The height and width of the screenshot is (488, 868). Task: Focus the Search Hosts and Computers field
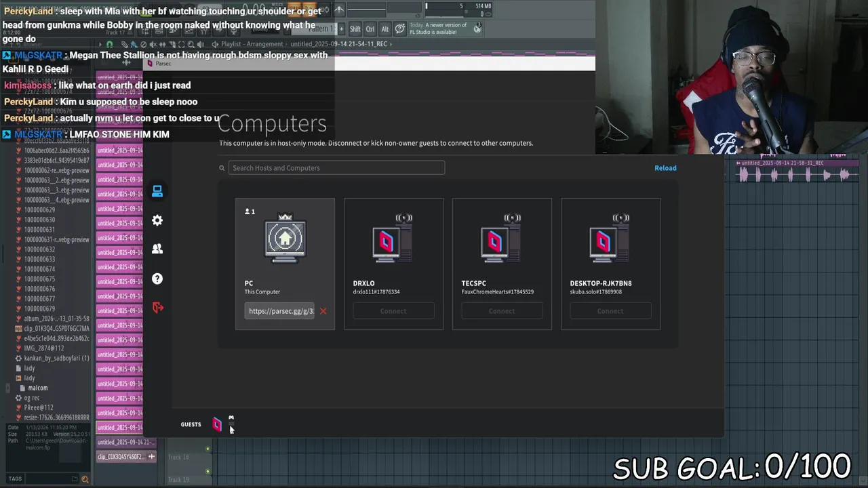click(336, 168)
